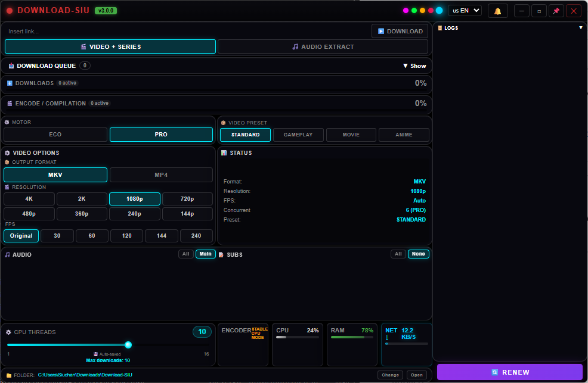Screen dimensions: 588x383
Task: Click the DOWNLOAD button
Action: (x=400, y=31)
